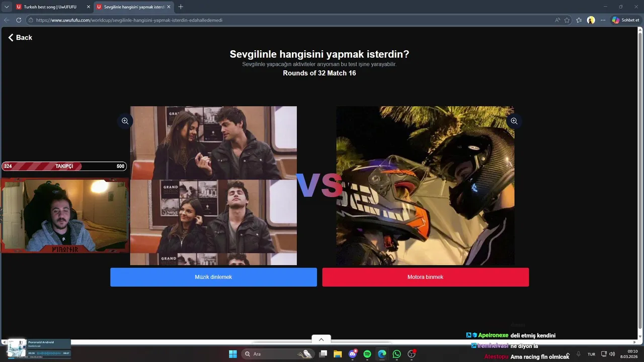
Task: Click Rounds of 32 Match 16 text
Action: (319, 73)
